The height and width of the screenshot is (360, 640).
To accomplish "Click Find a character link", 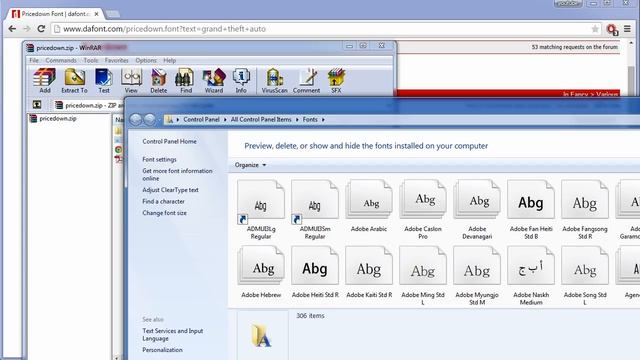I will pyautogui.click(x=163, y=201).
